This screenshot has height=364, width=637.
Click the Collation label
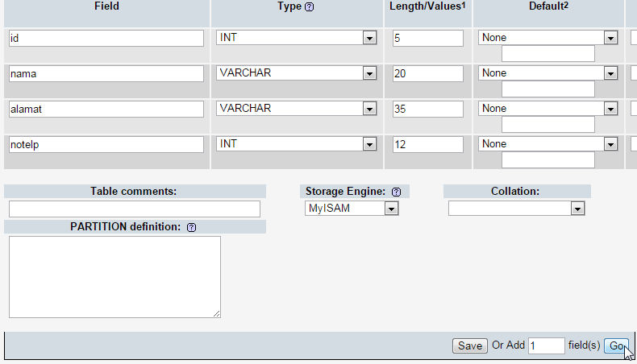pyautogui.click(x=515, y=191)
